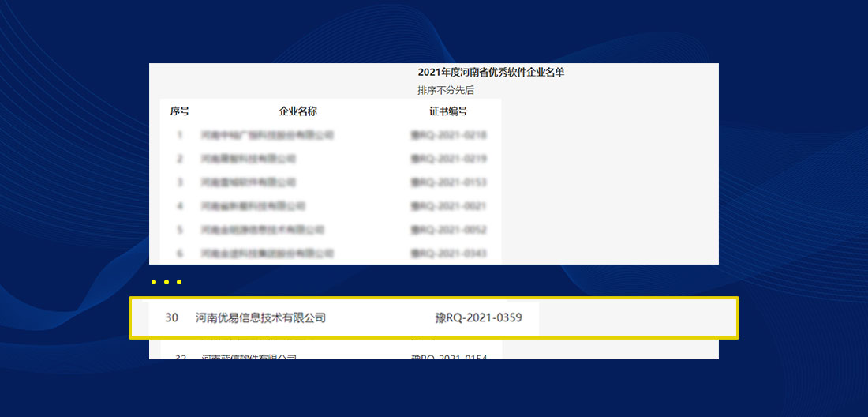Image resolution: width=868 pixels, height=417 pixels.
Task: Click the blurred company name in row 3
Action: (249, 182)
